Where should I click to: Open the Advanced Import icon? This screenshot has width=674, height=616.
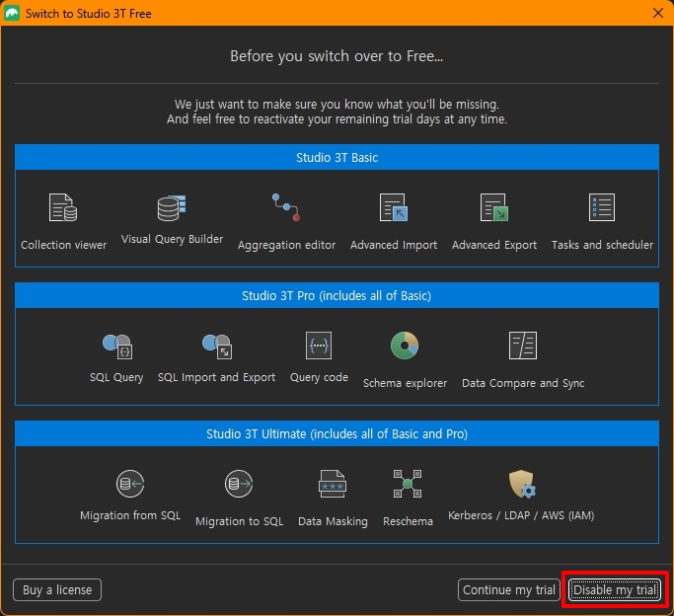(394, 207)
